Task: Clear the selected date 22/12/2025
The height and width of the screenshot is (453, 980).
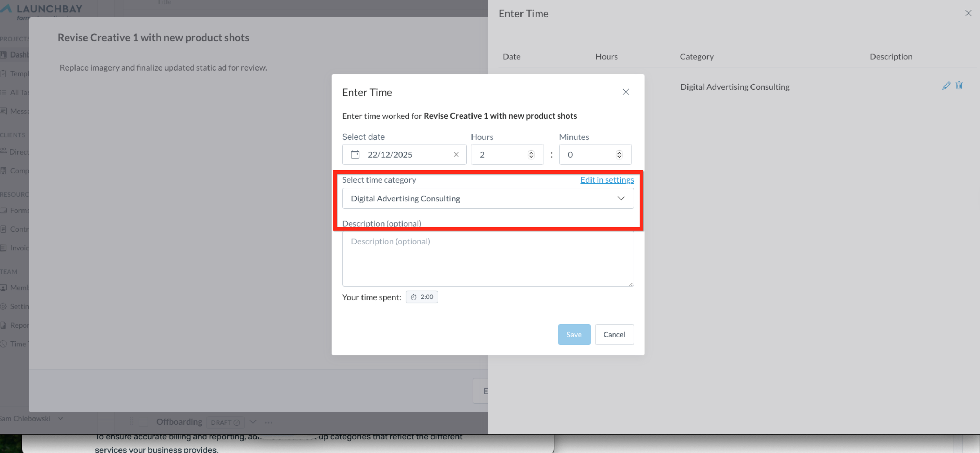Action: click(x=456, y=155)
